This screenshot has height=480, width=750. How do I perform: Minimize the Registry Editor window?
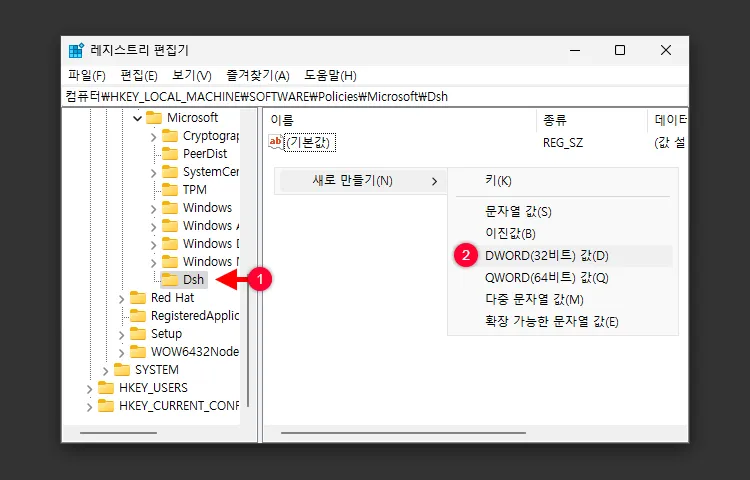[575, 50]
